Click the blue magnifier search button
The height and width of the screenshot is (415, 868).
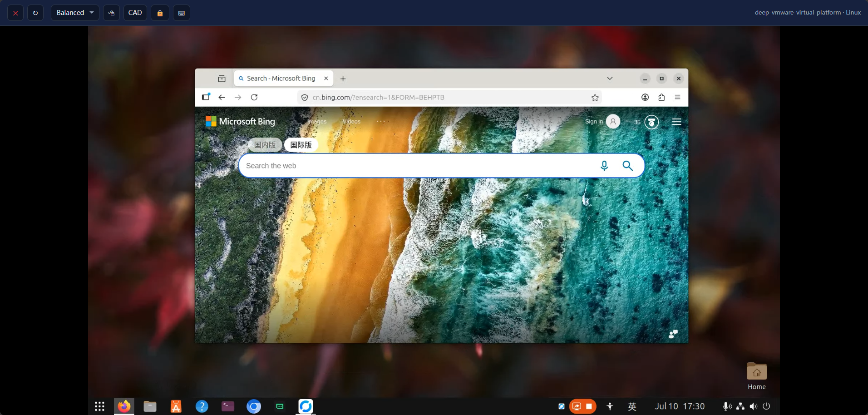pos(627,166)
